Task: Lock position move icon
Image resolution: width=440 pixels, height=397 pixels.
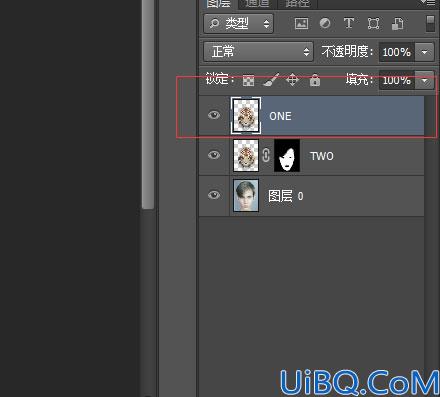Action: coord(292,80)
